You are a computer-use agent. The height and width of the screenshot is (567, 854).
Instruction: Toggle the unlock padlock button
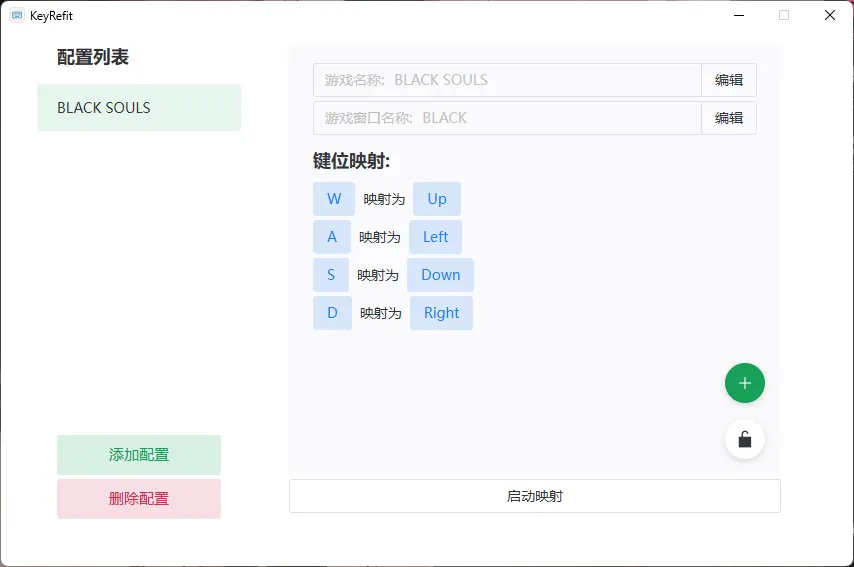tap(744, 439)
